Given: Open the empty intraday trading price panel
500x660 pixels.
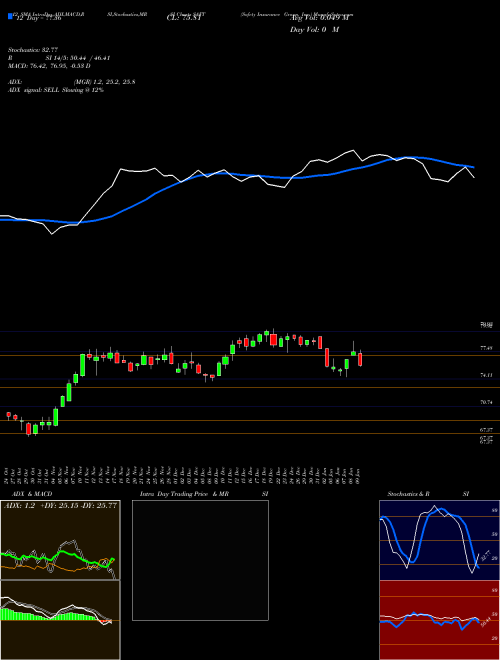Looking at the screenshot, I should (200, 560).
